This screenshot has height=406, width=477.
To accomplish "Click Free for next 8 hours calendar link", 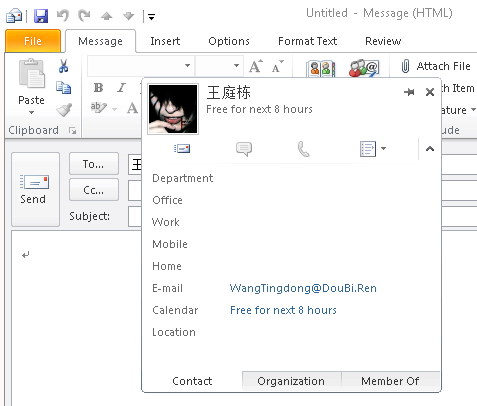I will 283,310.
